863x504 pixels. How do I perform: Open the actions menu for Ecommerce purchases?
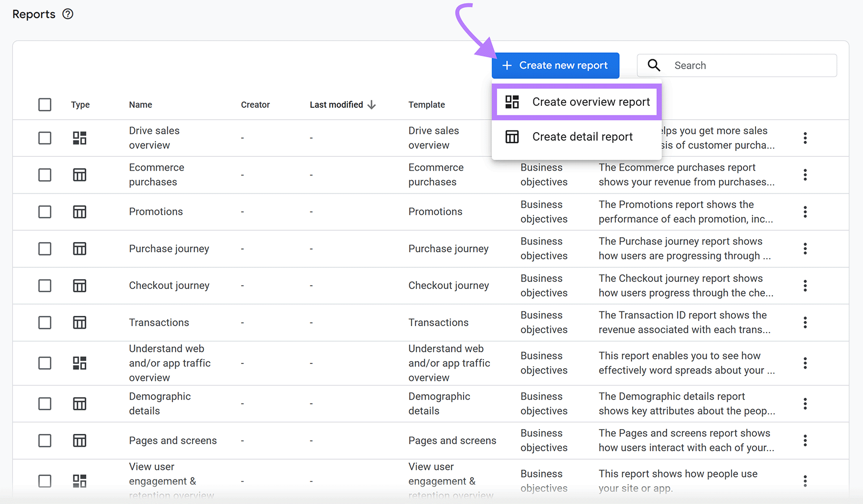[x=805, y=175]
